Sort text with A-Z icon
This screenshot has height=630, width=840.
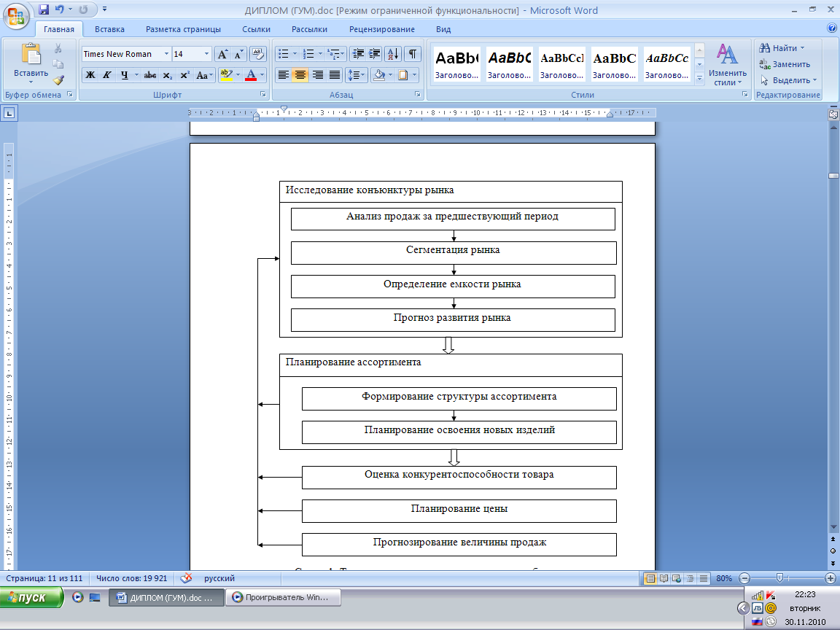[x=393, y=54]
